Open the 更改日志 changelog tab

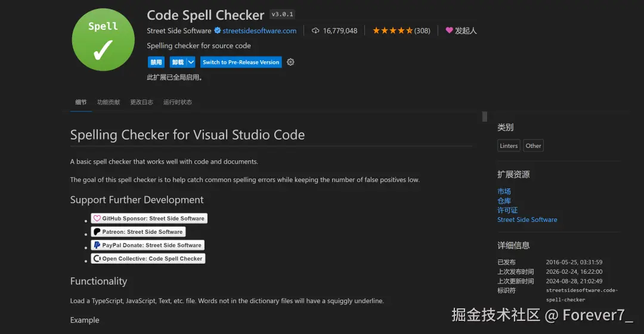pyautogui.click(x=142, y=102)
